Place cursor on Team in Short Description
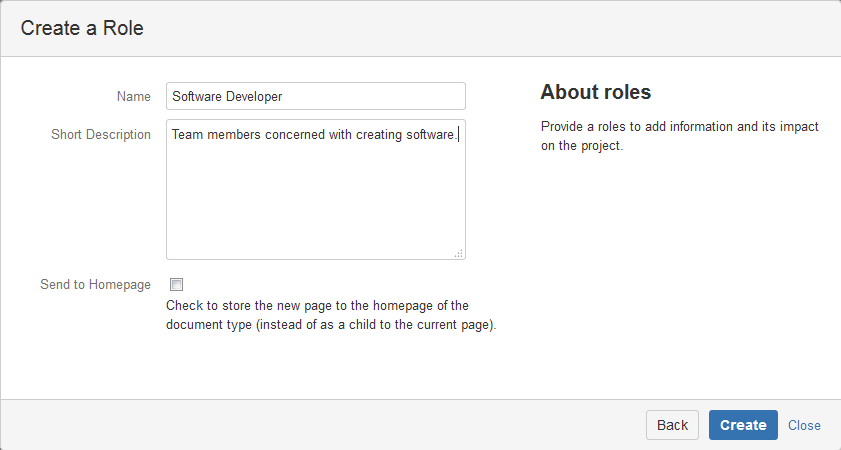 coord(186,134)
